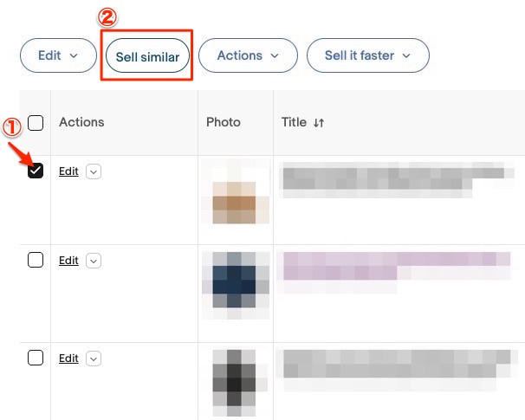Check the third listing's checkbox

coord(36,358)
